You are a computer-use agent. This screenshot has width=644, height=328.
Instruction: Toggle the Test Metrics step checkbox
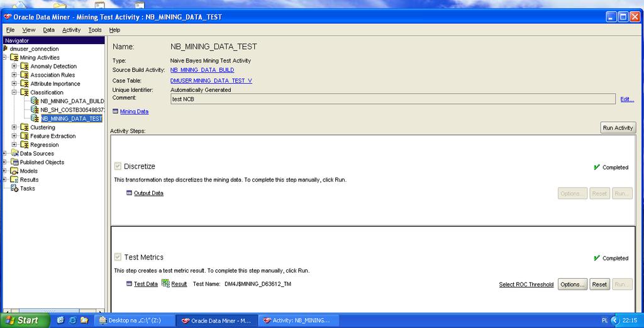tap(118, 257)
